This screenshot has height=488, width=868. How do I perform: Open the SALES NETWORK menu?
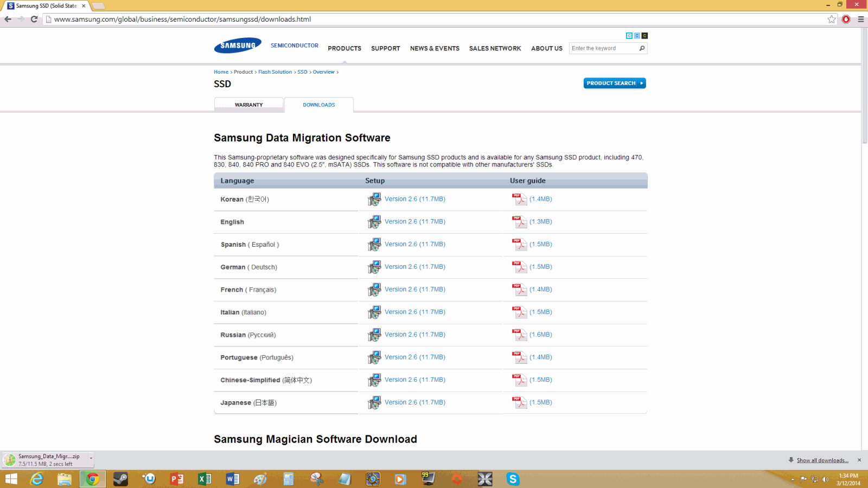[495, 48]
